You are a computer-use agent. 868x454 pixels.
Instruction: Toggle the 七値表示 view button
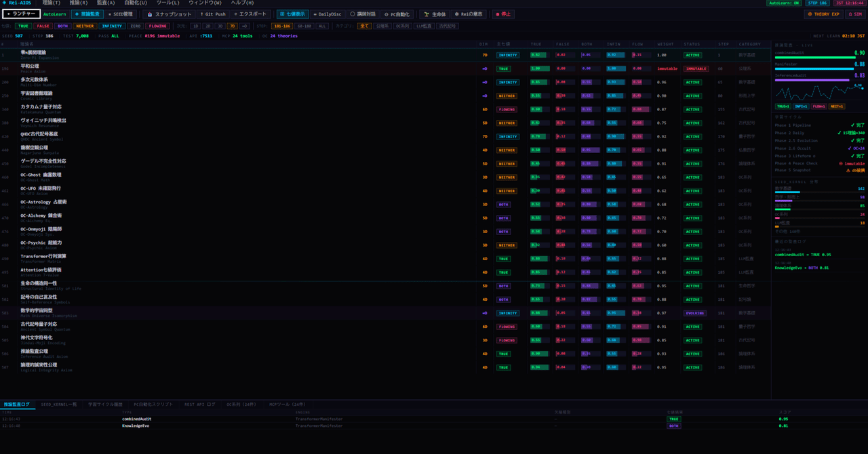[x=293, y=14]
